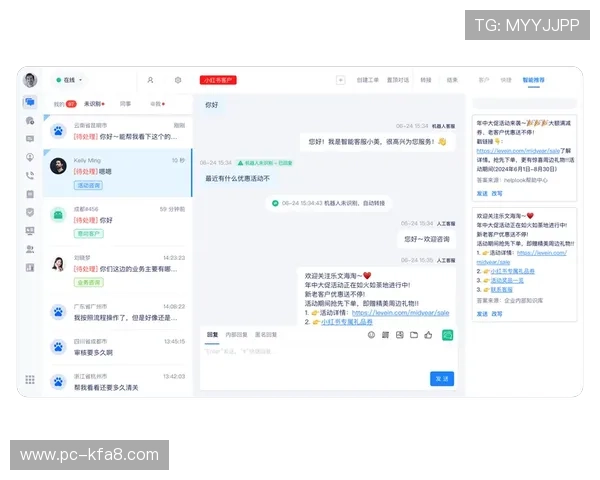Switch to the 未识别 tab
600x480 pixels.
click(x=94, y=104)
